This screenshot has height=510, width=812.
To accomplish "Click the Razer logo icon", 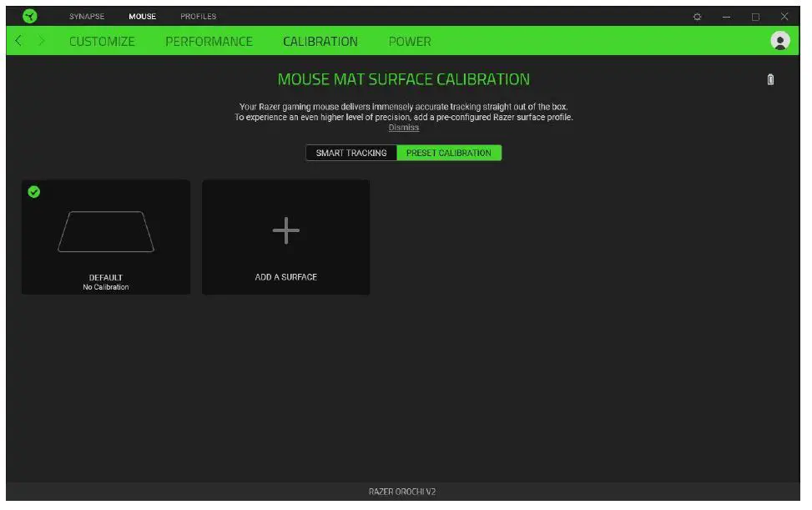I will (x=30, y=16).
